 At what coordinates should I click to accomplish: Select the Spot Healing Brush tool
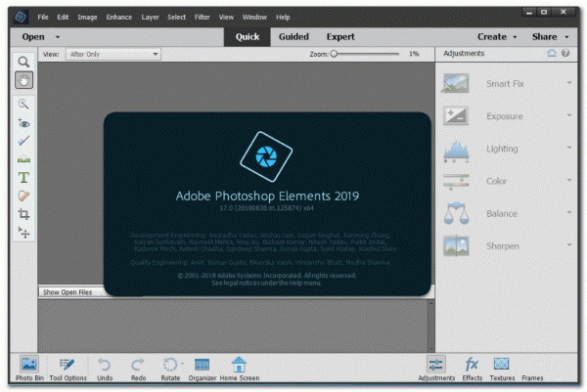click(x=23, y=196)
